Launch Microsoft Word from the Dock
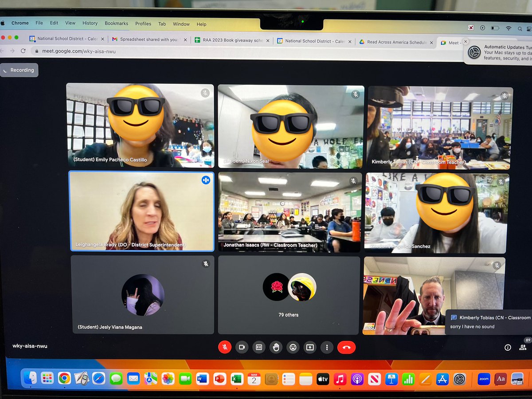 click(203, 379)
